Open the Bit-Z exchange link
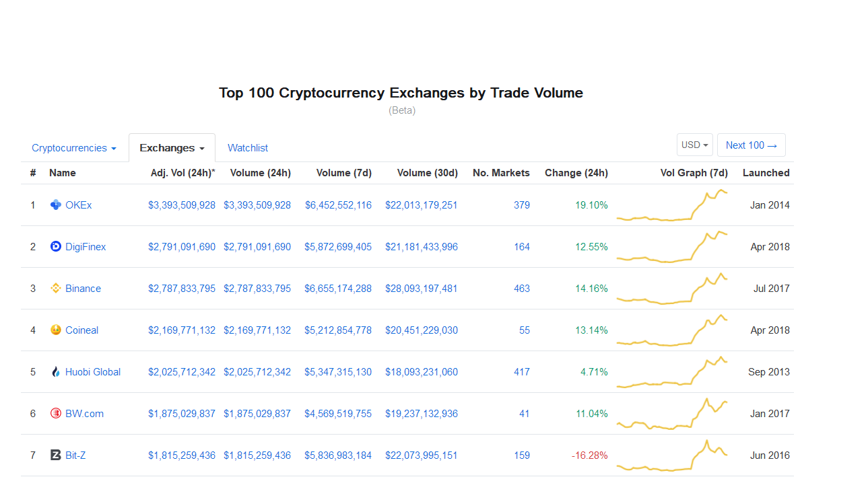This screenshot has height=477, width=868. pyautogui.click(x=75, y=455)
